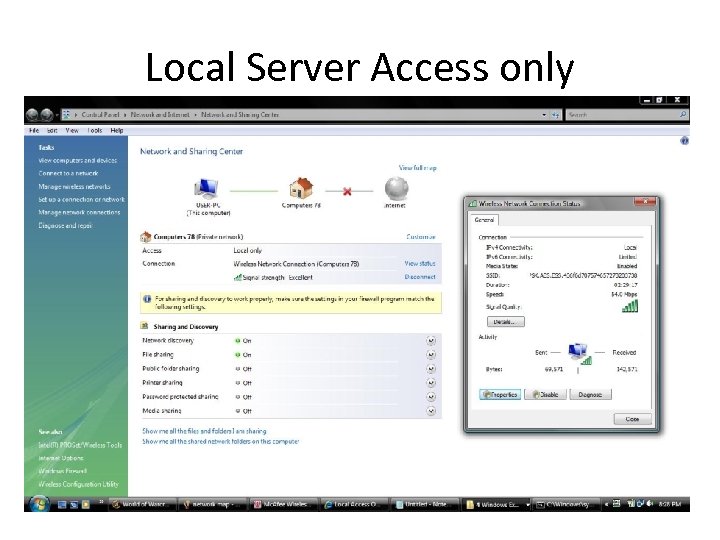Click the Close button in status dialog

(632, 419)
